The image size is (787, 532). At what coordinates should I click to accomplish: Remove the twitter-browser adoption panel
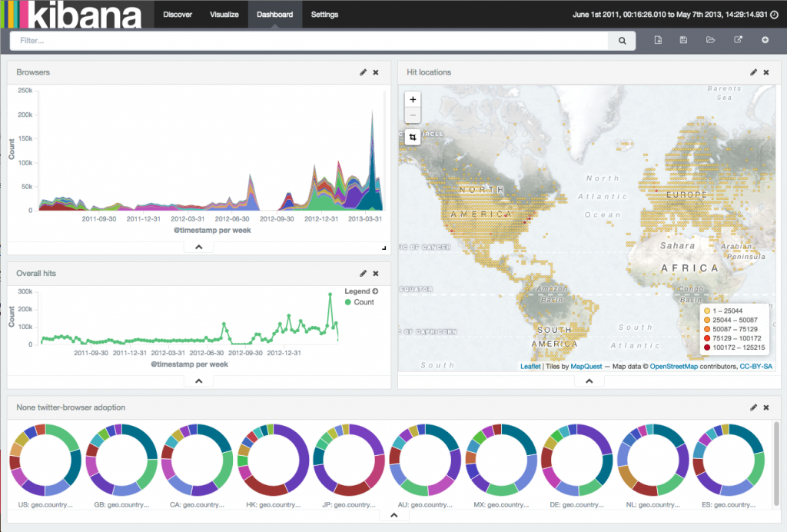pyautogui.click(x=766, y=407)
